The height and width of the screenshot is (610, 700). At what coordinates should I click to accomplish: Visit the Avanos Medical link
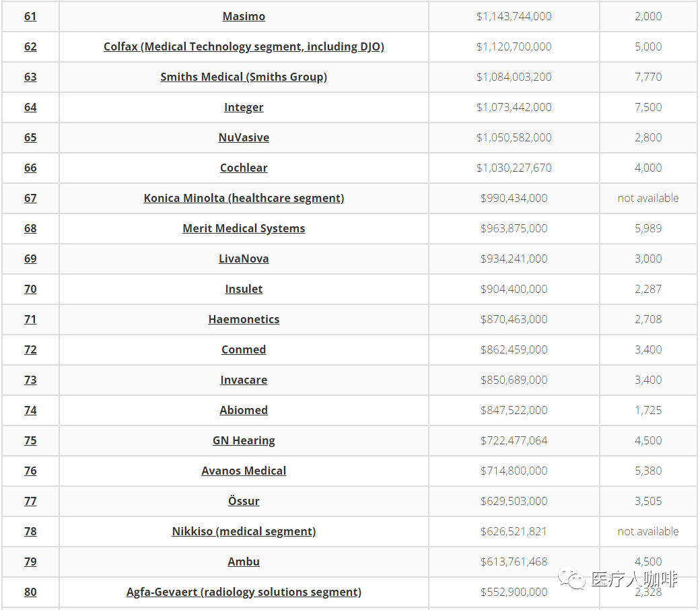(x=244, y=471)
